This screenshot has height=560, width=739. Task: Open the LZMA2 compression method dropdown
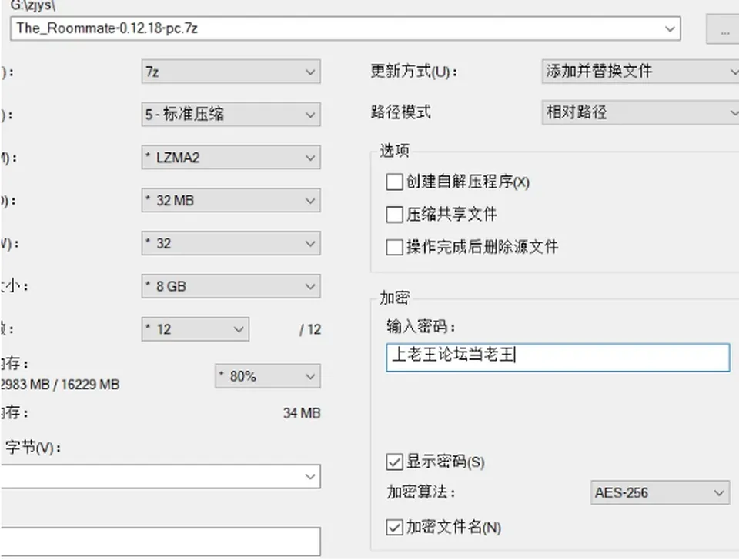231,158
